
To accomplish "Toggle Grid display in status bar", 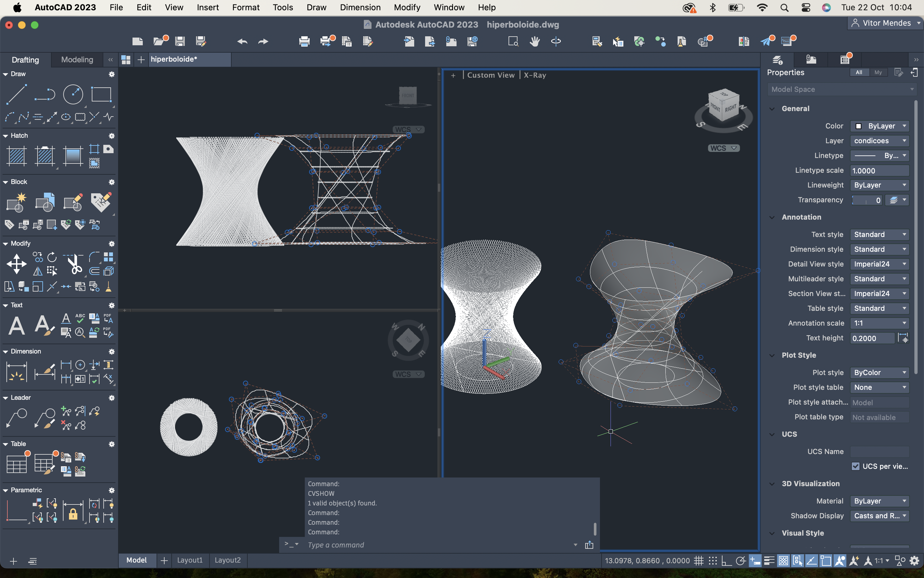I will (x=698, y=560).
